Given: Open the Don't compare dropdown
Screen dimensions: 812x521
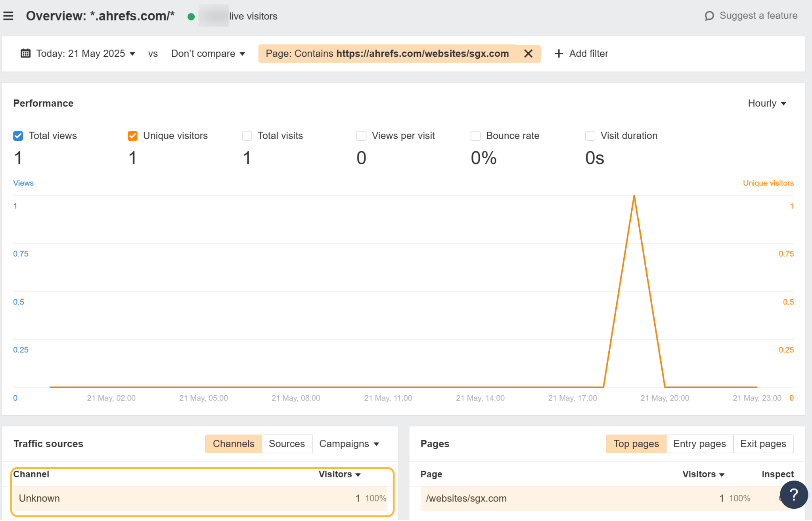Looking at the screenshot, I should 208,53.
